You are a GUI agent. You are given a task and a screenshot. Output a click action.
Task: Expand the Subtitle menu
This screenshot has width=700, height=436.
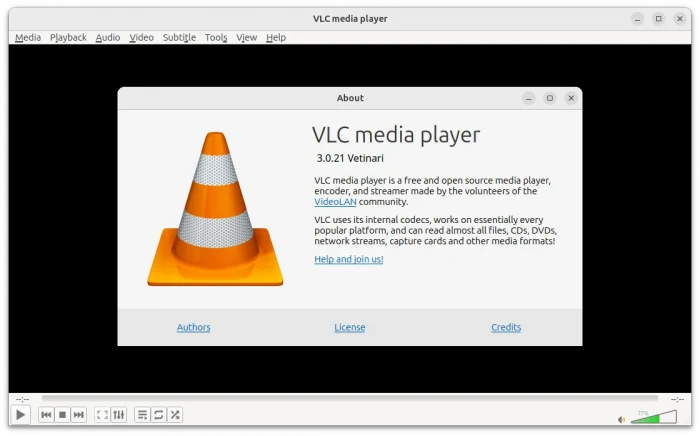(x=179, y=37)
